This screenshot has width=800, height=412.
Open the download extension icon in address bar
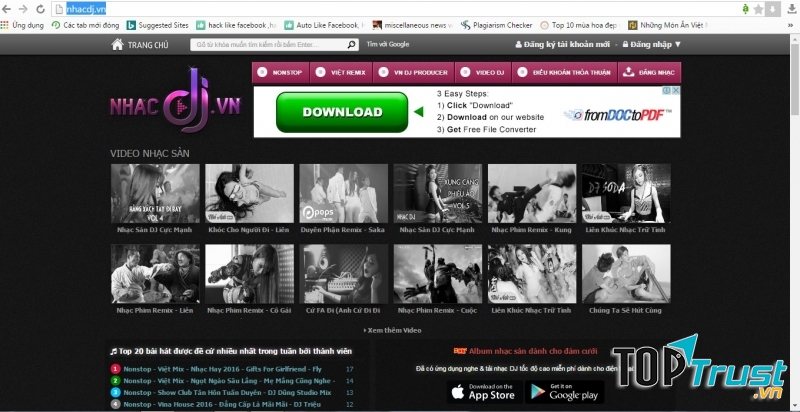(x=773, y=9)
